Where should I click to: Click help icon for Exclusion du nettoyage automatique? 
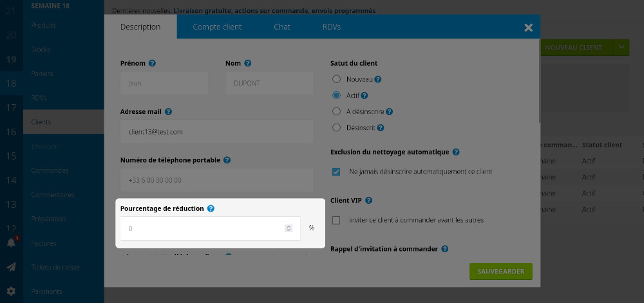pyautogui.click(x=456, y=152)
